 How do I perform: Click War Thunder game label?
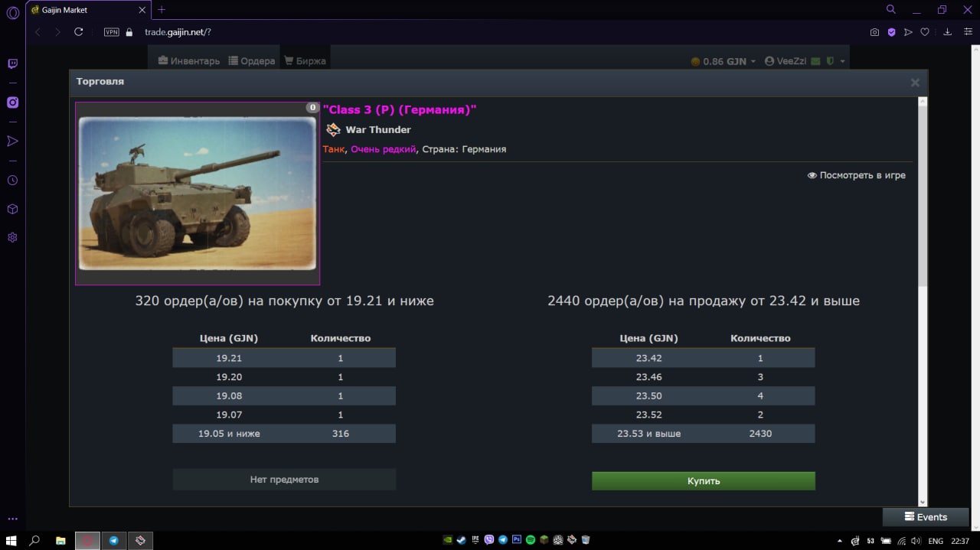click(378, 130)
